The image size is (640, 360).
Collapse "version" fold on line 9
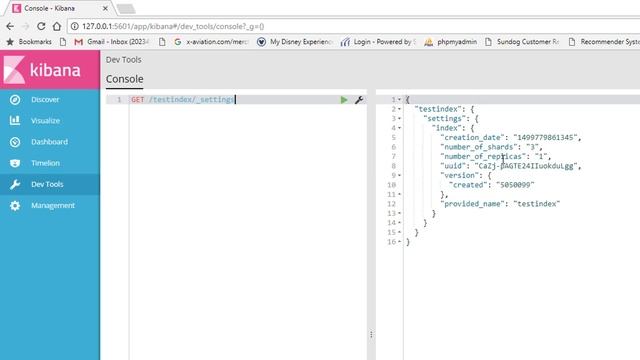coord(400,176)
